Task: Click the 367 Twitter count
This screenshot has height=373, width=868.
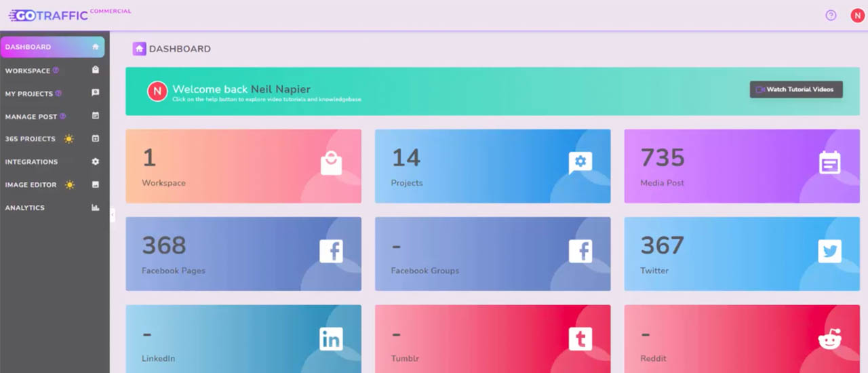Action: [x=663, y=245]
